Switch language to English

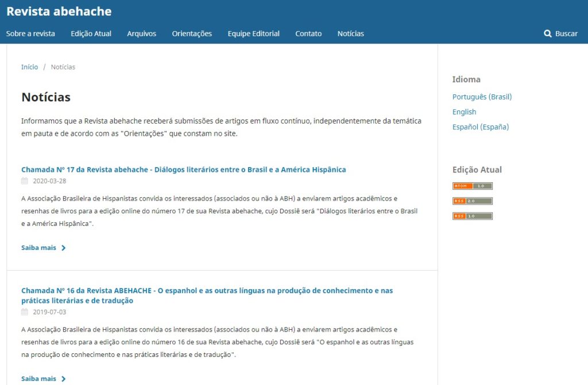click(464, 112)
